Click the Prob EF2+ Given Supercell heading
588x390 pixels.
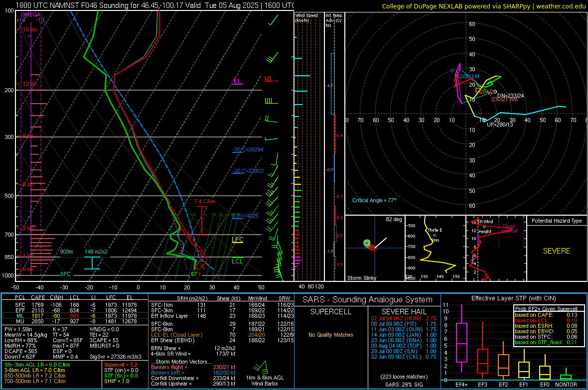click(546, 309)
